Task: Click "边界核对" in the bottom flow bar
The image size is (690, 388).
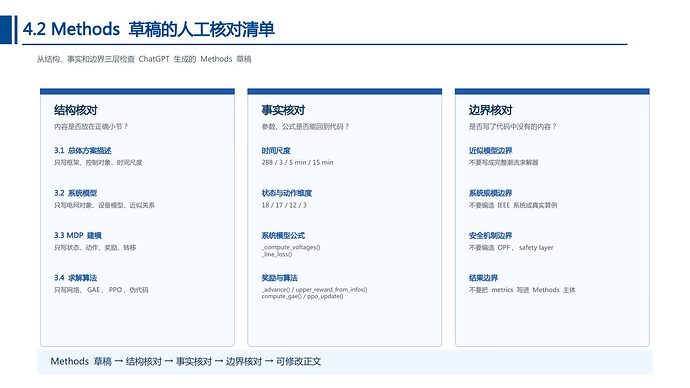Action: [244, 362]
